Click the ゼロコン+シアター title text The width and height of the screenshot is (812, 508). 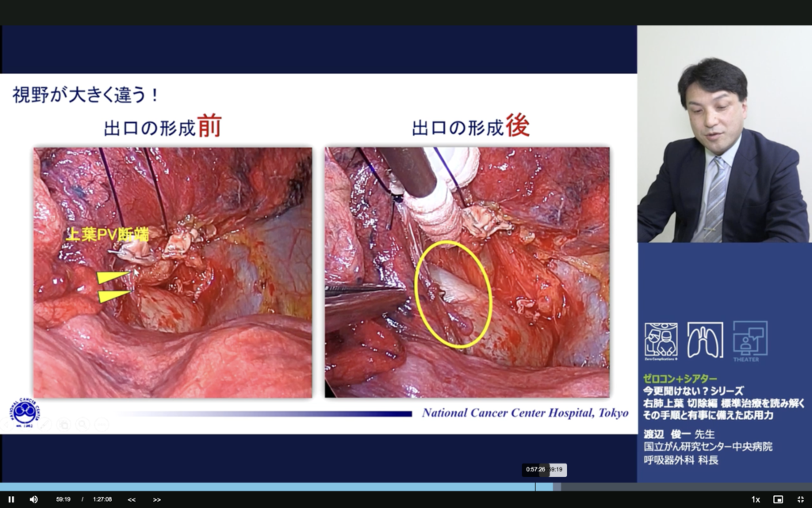tap(680, 379)
